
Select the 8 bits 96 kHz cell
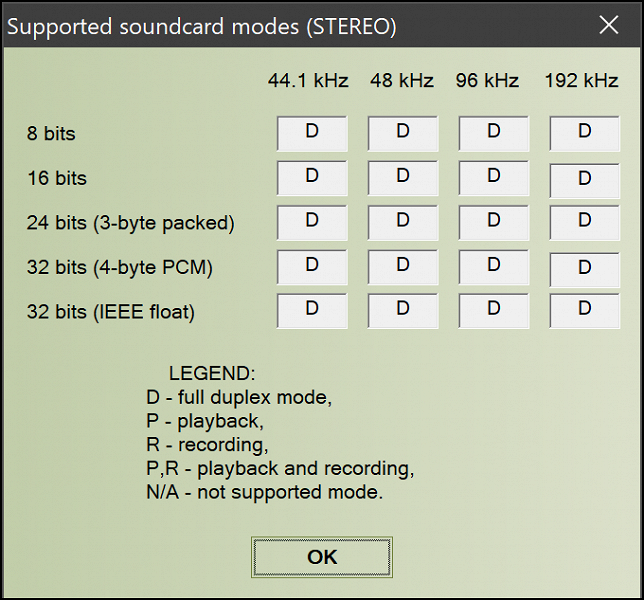[x=494, y=133]
